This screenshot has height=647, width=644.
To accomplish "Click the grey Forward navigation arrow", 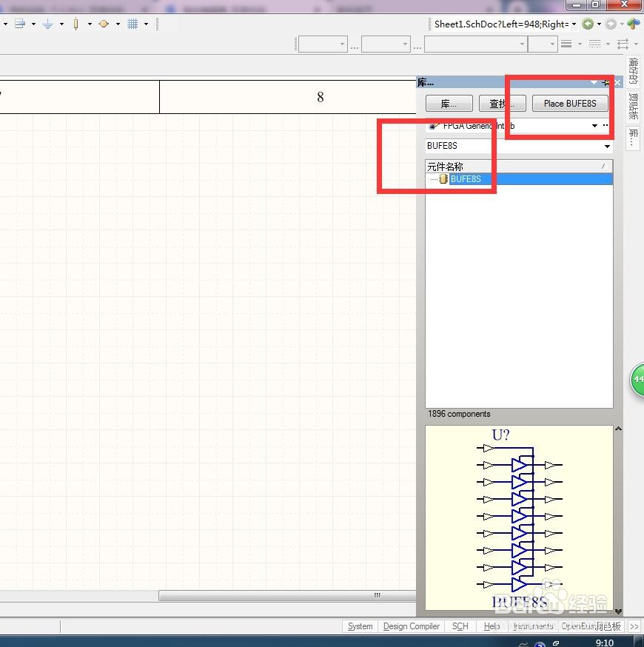I will click(x=611, y=24).
